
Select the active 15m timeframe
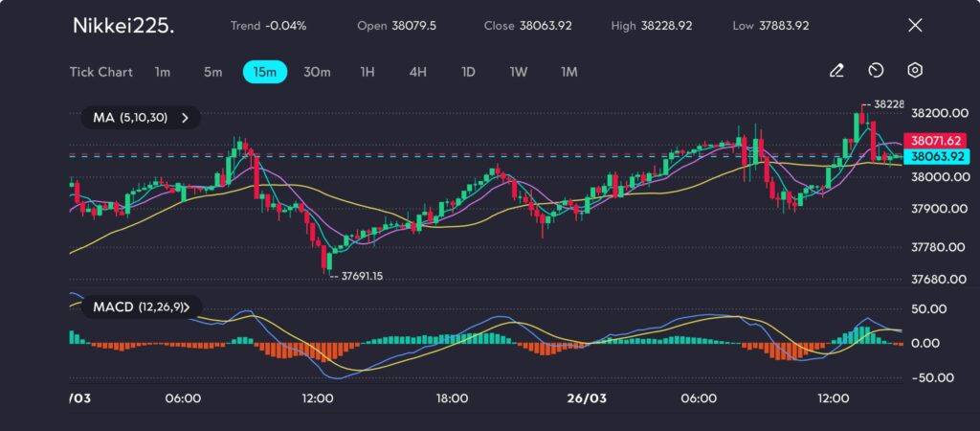click(x=265, y=72)
